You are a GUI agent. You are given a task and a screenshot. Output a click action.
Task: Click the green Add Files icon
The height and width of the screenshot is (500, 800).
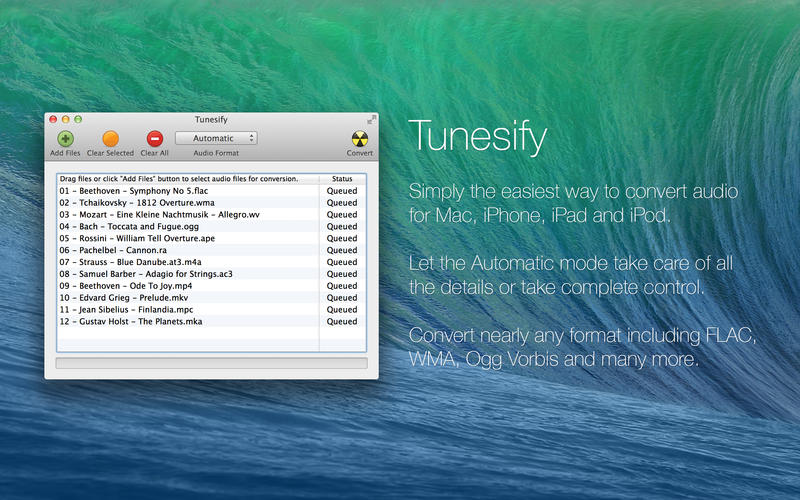coord(65,138)
